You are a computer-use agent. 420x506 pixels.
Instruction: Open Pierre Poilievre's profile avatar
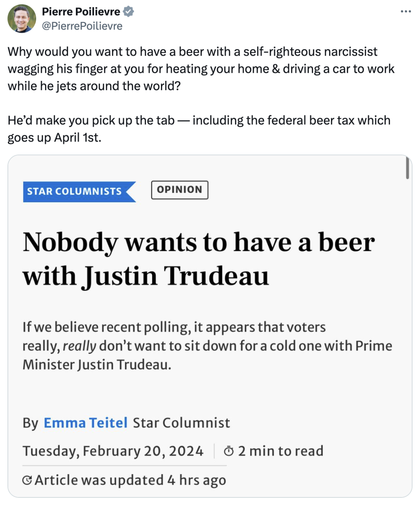22,19
